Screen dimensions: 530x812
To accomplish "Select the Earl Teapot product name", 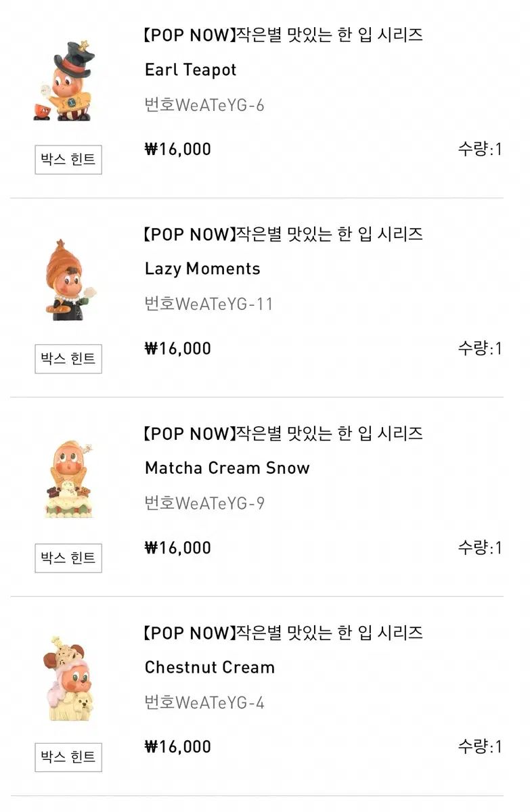I will 191,70.
